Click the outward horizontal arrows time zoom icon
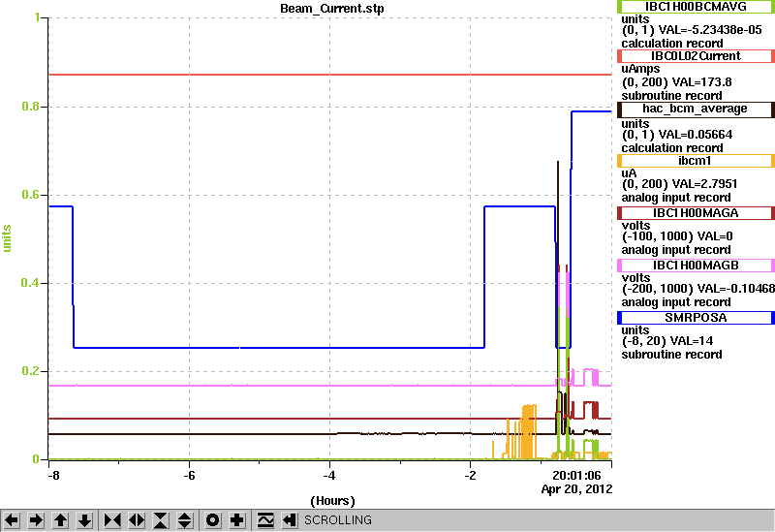 tap(137, 520)
